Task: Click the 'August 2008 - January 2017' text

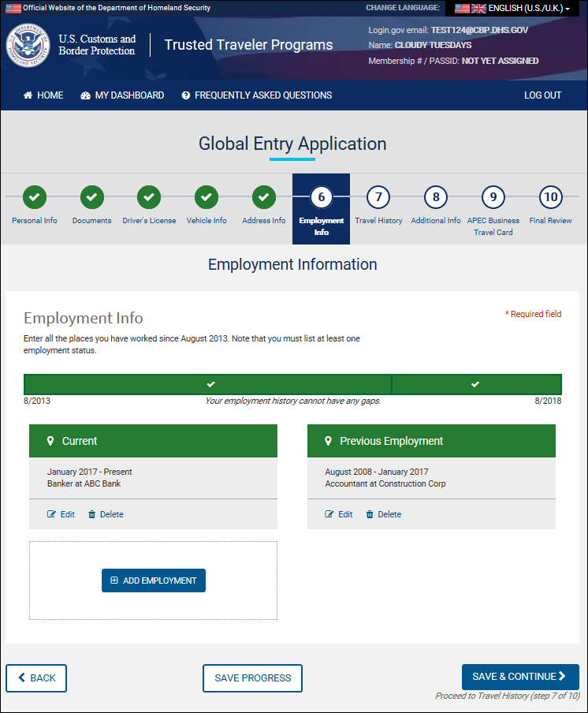Action: click(x=377, y=472)
